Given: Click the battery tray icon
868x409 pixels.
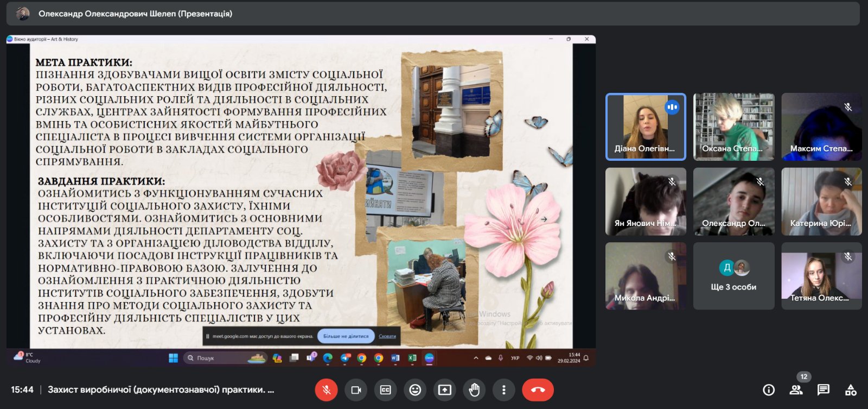Looking at the screenshot, I should [x=548, y=358].
